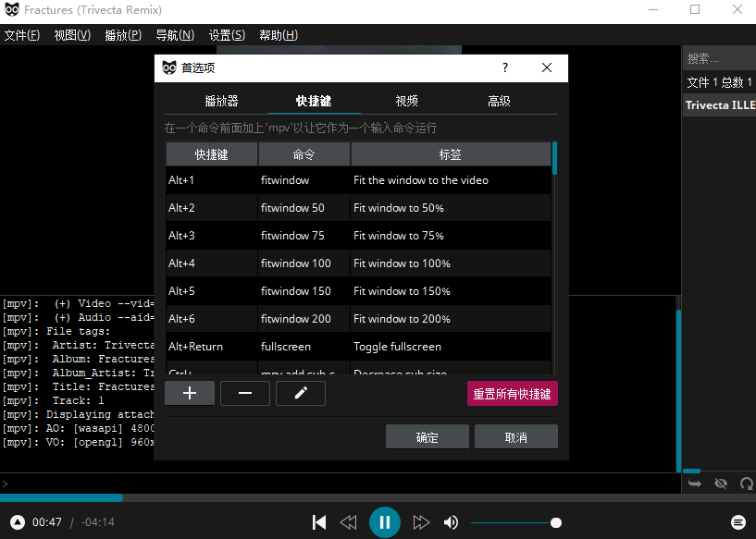Click the fast-forward icon in playback bar
756x539 pixels.
[421, 522]
